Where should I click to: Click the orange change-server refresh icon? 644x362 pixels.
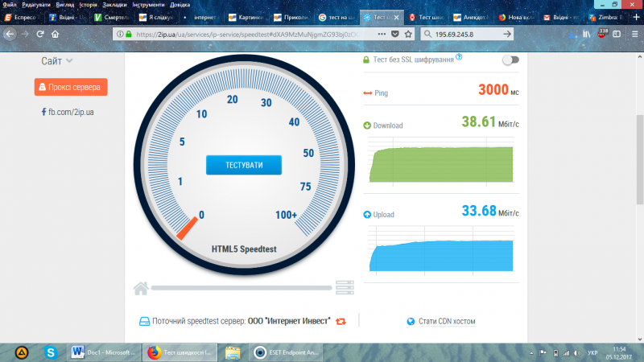coord(341,321)
